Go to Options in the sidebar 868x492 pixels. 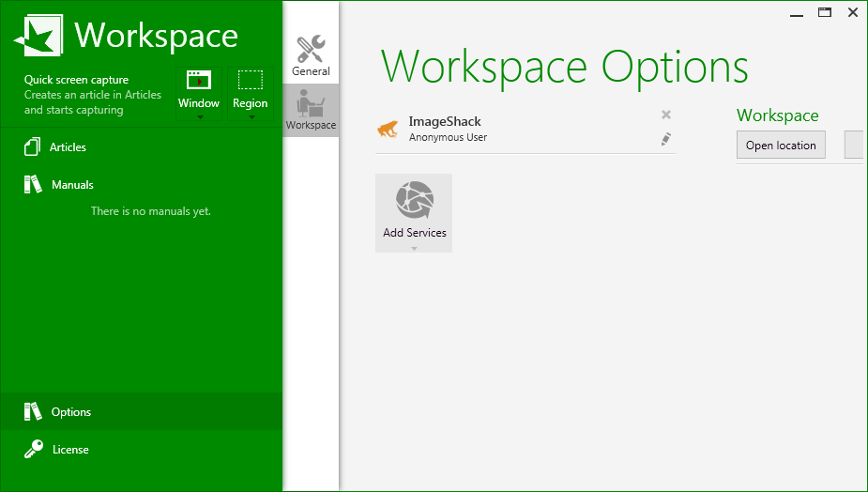[70, 412]
